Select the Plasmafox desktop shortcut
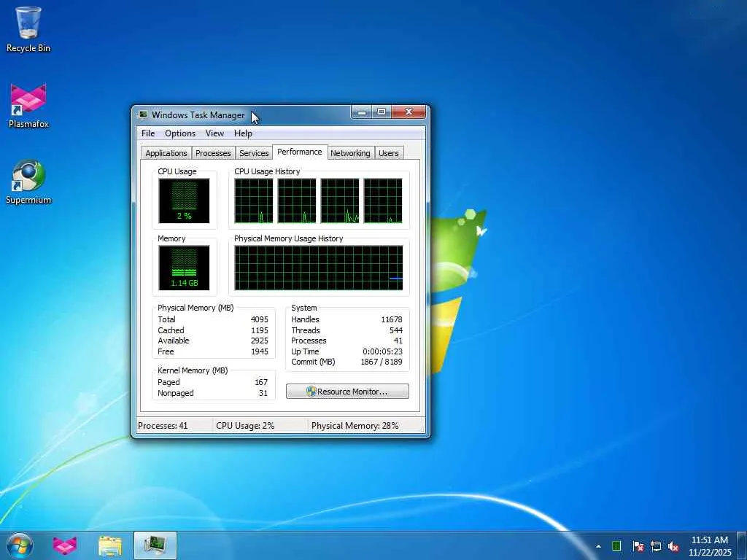Viewport: 747px width, 560px height. tap(28, 106)
